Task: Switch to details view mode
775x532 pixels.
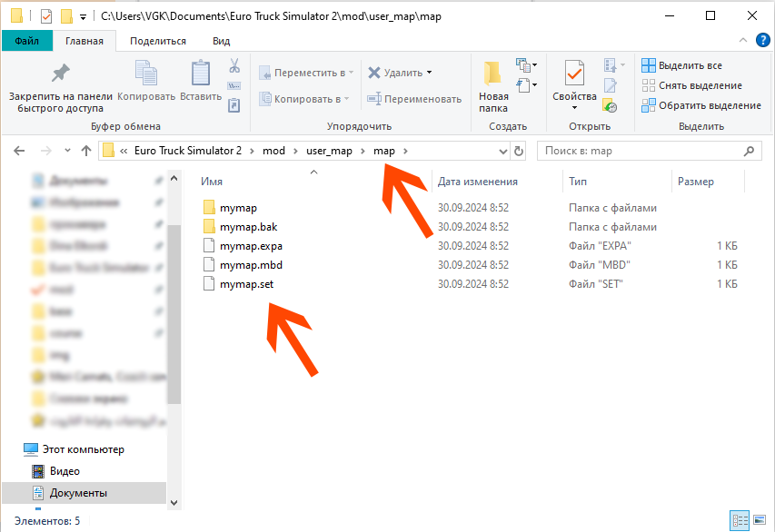Action: [740, 520]
